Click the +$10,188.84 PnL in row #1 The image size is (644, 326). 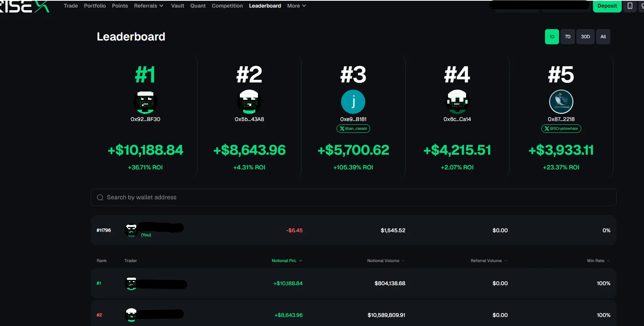[x=288, y=283]
